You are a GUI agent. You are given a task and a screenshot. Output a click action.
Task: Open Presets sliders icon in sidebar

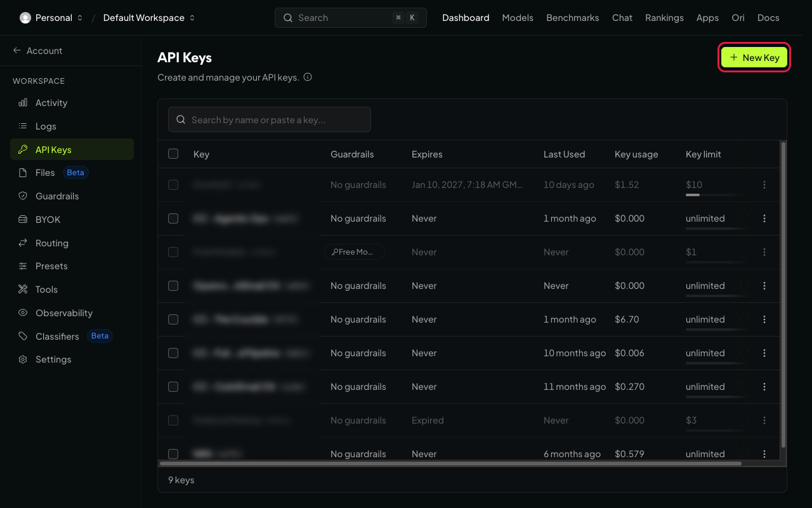(x=23, y=266)
